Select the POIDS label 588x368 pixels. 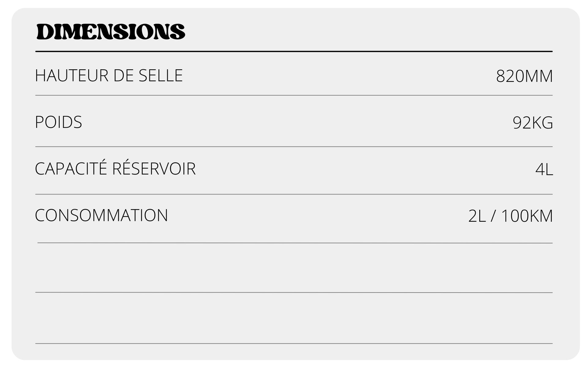tap(58, 122)
